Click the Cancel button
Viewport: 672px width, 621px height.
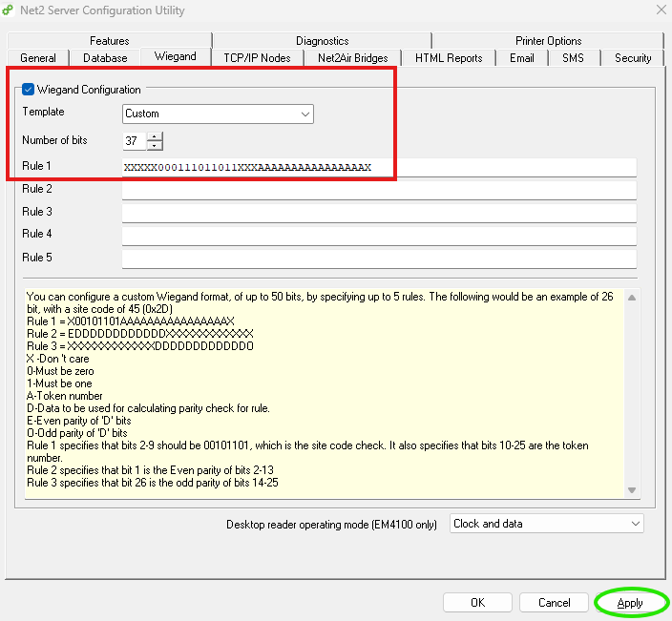pyautogui.click(x=555, y=603)
